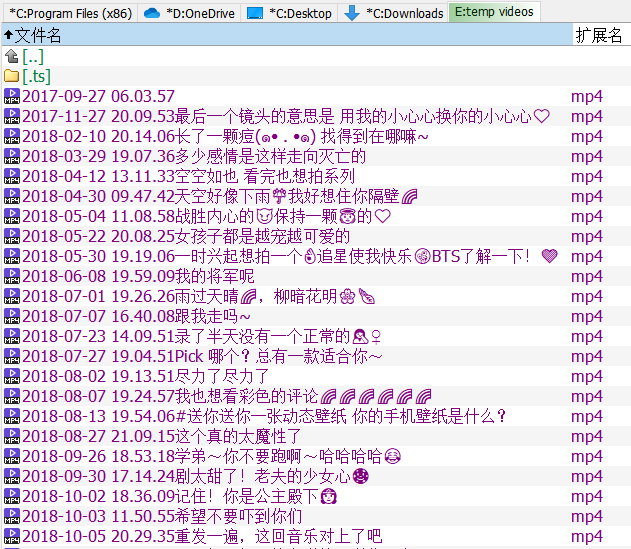Select file 2018-07-27 19.04.51Pick 哪个
Viewport: 631px width, 549px height.
(x=202, y=357)
